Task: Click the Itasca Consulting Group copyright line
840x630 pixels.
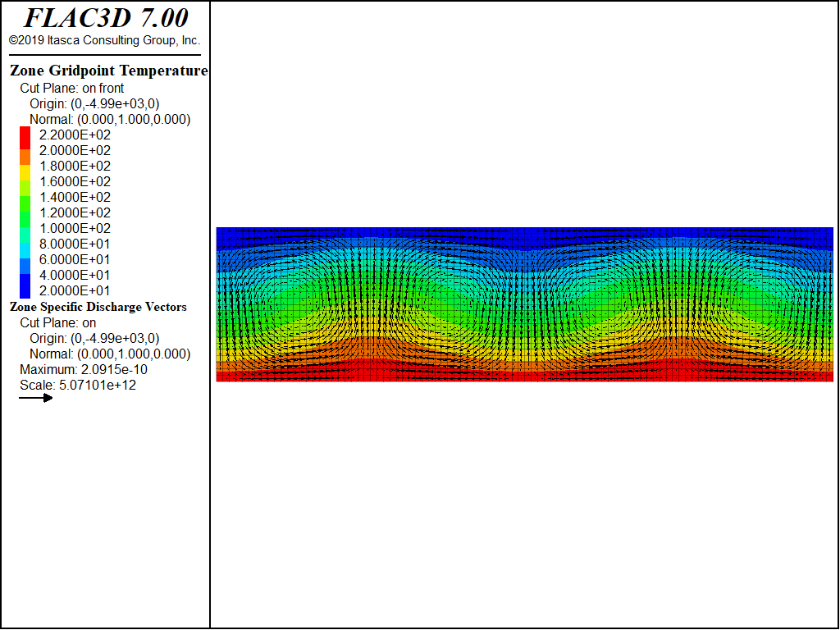Action: coord(104,40)
